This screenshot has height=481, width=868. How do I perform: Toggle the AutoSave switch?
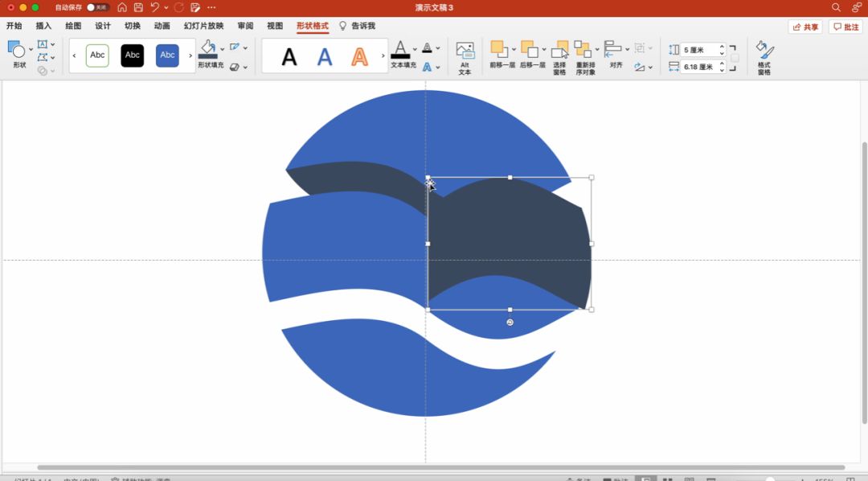[x=97, y=8]
